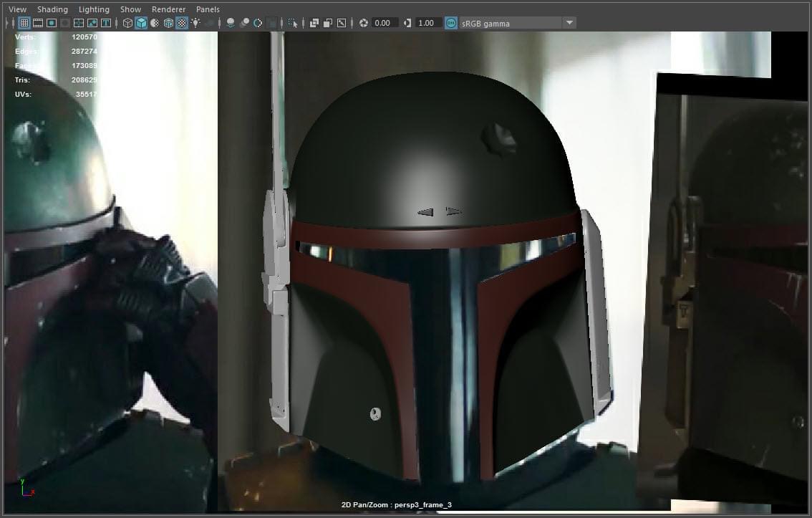Click the film gate icon
The height and width of the screenshot is (518, 812).
pos(37,23)
